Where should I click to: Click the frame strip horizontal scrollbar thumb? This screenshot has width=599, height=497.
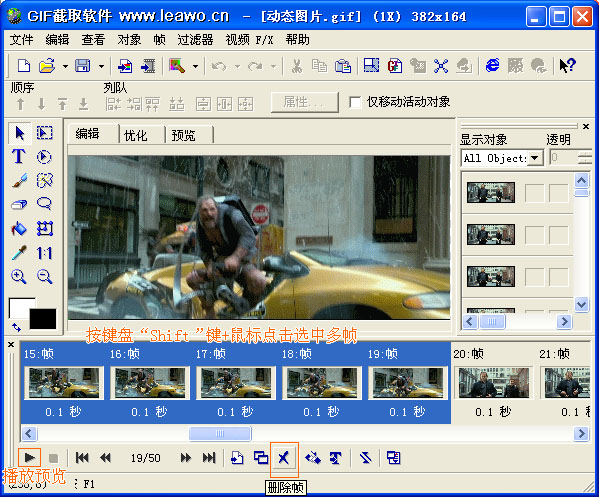coord(220,434)
